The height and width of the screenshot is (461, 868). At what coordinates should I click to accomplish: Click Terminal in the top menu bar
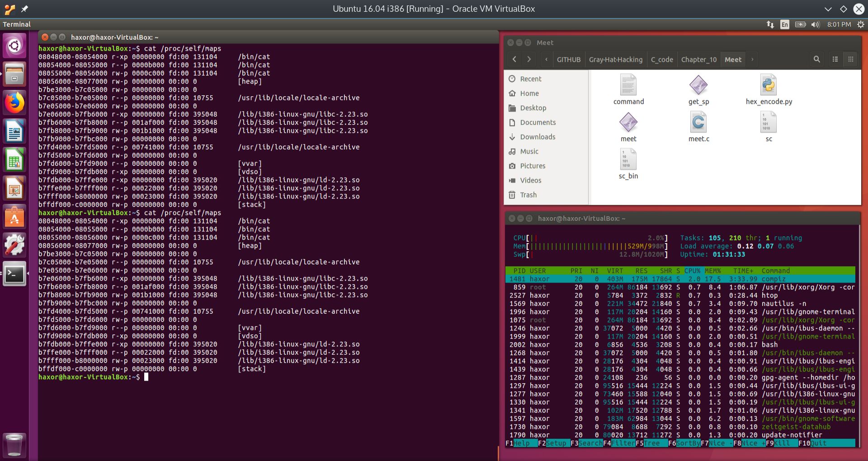pyautogui.click(x=17, y=24)
